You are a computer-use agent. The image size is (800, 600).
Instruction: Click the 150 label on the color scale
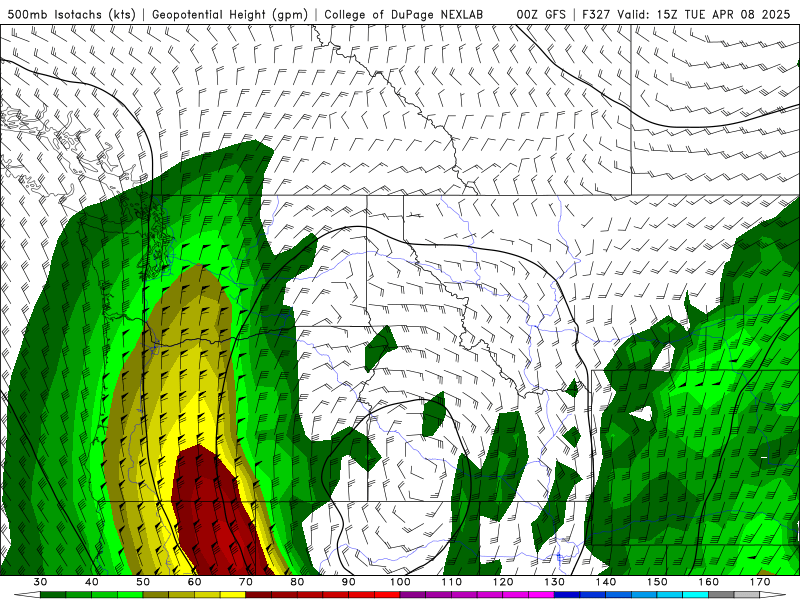[x=657, y=582]
